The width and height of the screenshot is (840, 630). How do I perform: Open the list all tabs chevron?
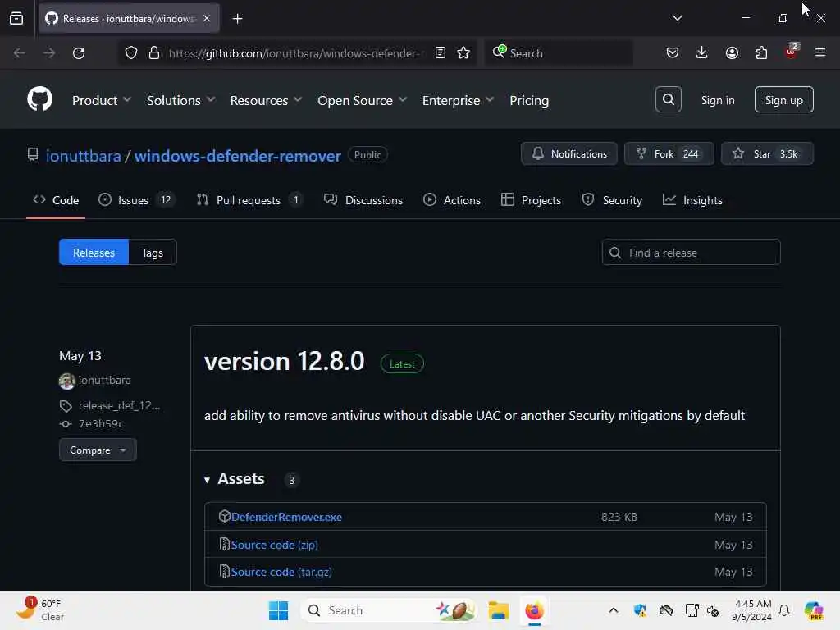677,18
